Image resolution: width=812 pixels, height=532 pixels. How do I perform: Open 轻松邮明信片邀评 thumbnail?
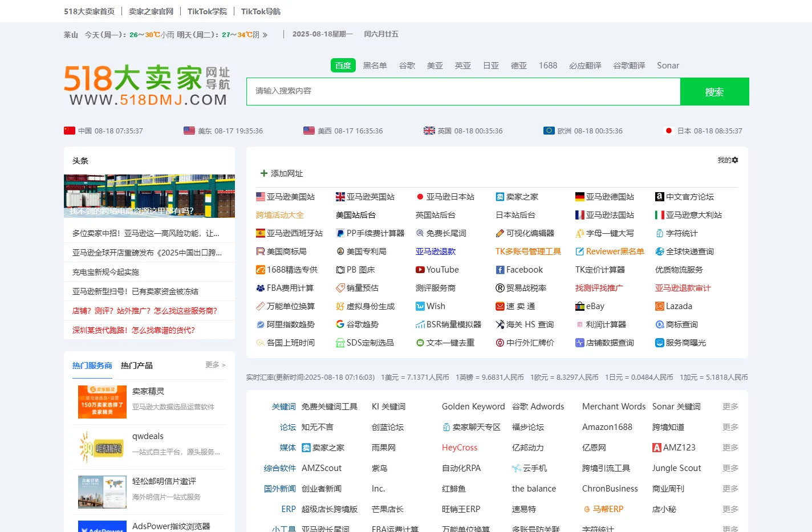[x=102, y=492]
